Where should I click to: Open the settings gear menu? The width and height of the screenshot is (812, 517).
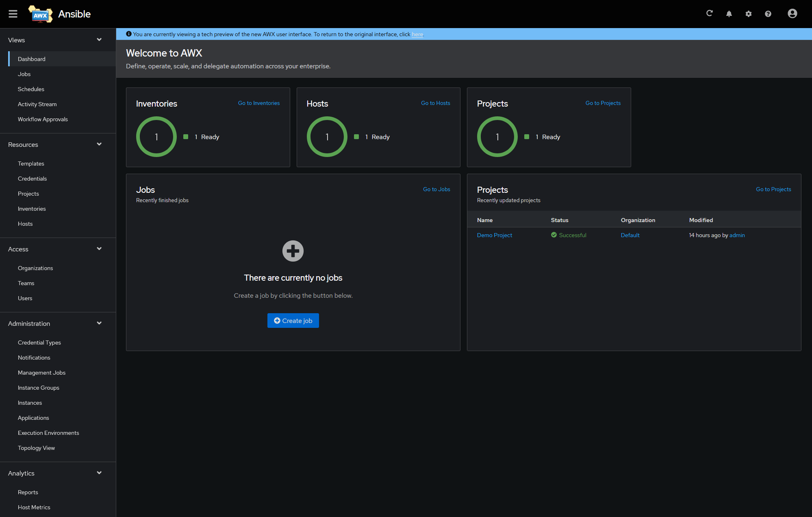(x=749, y=13)
